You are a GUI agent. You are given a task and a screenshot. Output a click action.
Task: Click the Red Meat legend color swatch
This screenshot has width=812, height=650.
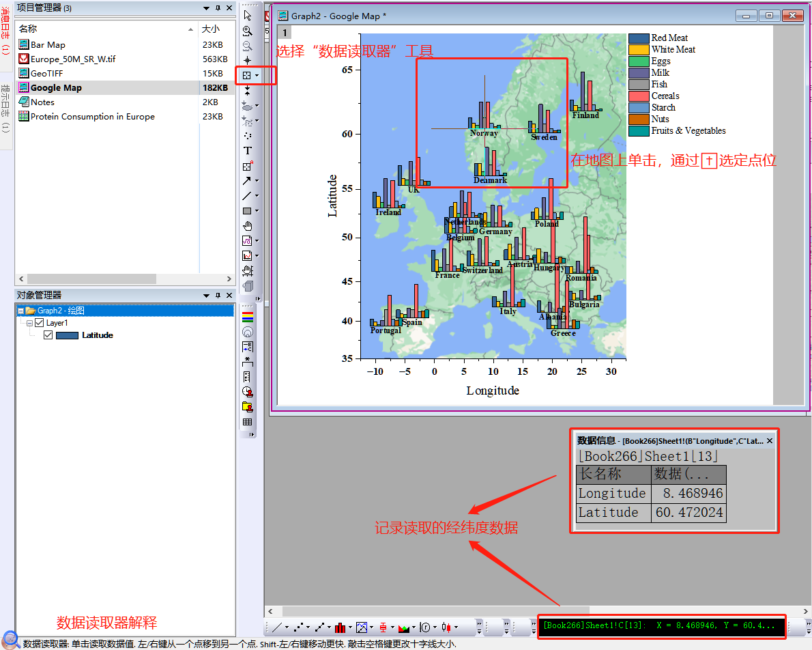point(639,38)
